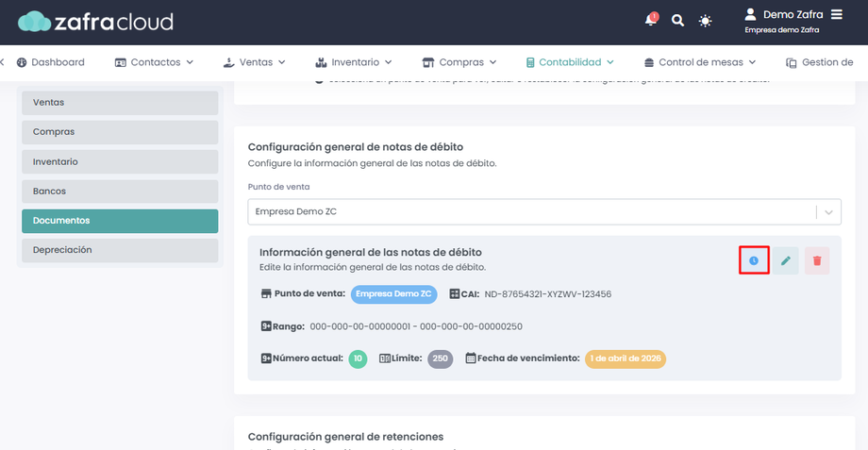The width and height of the screenshot is (868, 450).
Task: Click heading Configuración general de retenciones
Action: pos(345,437)
